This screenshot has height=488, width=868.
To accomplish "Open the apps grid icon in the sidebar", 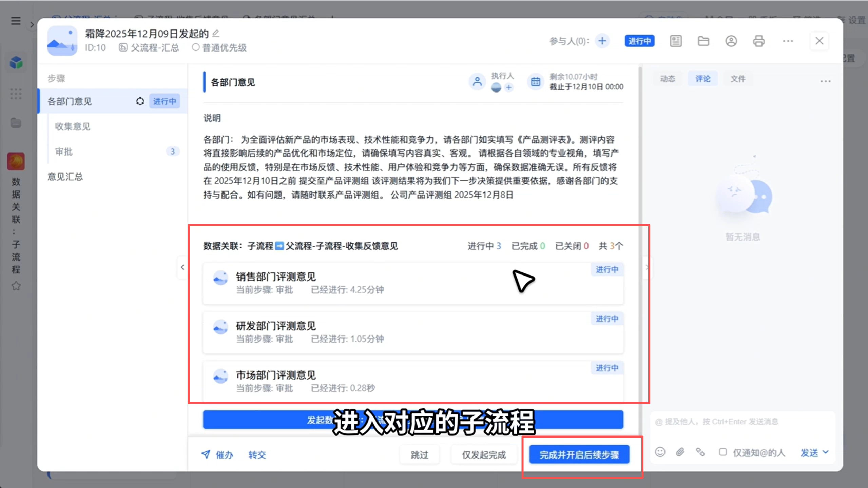I will point(16,94).
